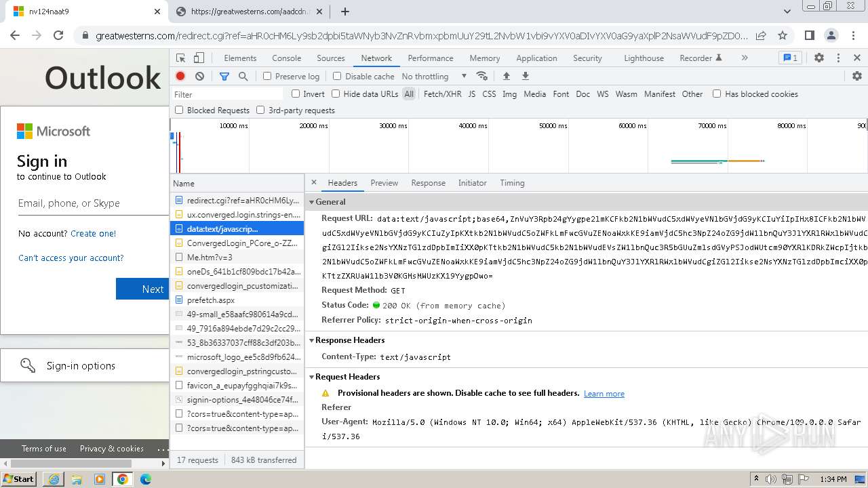Filter requests by Fetch/XHR
868x488 pixels.
point(443,94)
